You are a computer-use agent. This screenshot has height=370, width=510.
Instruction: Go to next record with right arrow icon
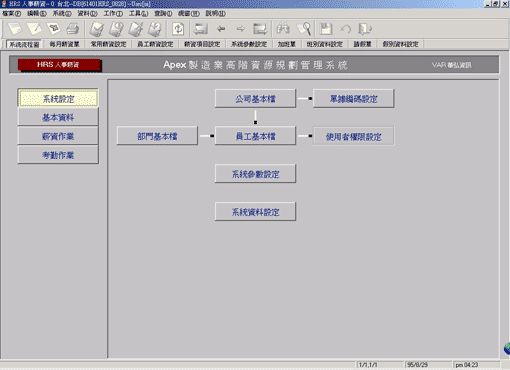point(240,29)
